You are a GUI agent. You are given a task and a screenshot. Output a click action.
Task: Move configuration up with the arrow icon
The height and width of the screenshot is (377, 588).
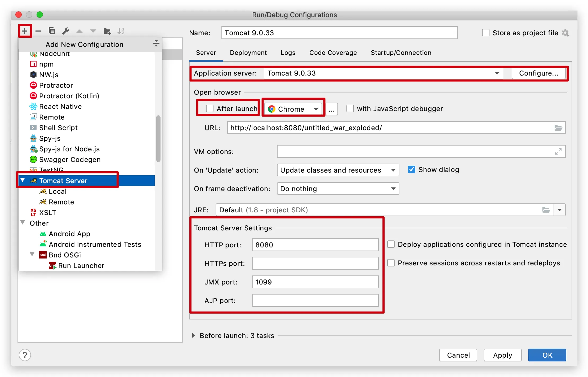79,31
